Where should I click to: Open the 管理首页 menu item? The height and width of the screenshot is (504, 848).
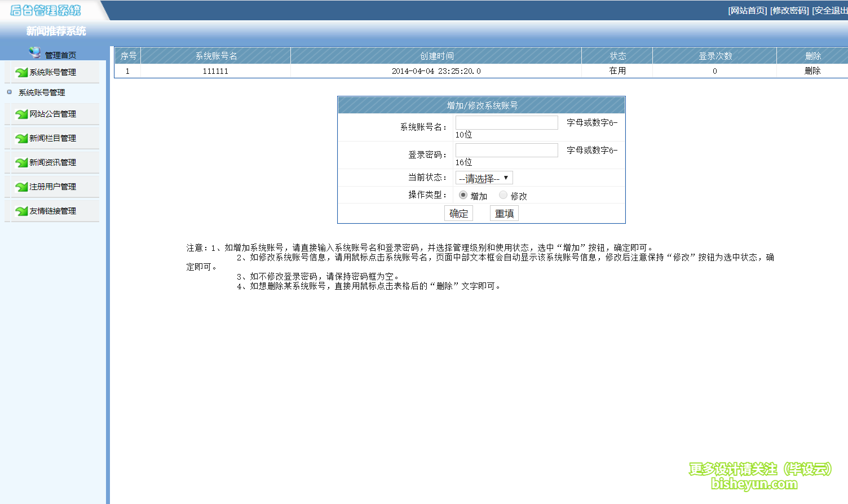60,55
